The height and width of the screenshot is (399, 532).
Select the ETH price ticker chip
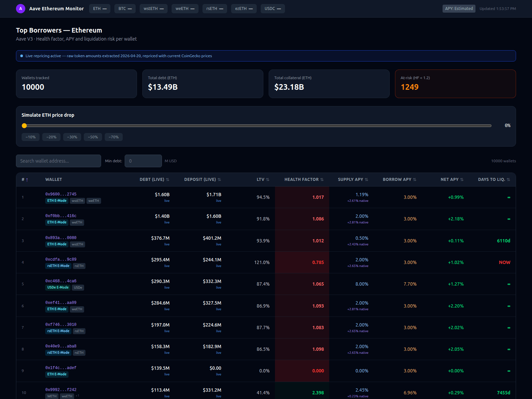pos(100,9)
